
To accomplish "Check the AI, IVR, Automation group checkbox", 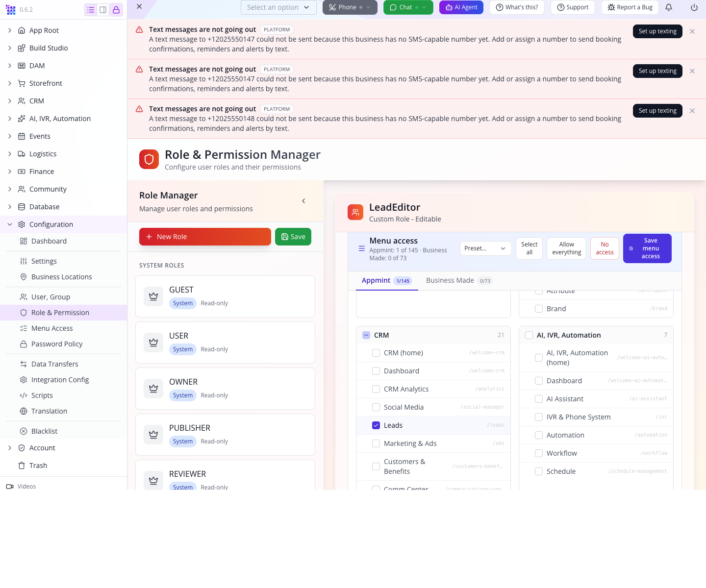I will 529,335.
